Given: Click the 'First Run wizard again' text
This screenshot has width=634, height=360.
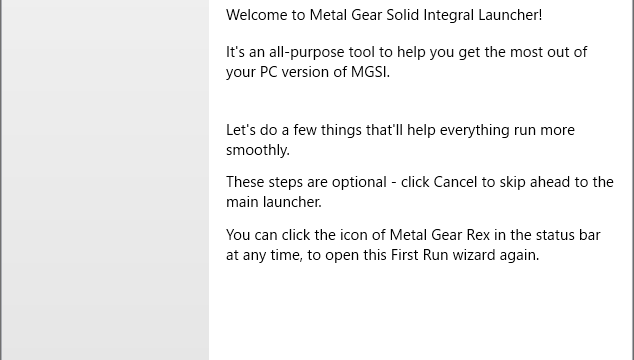Looking at the screenshot, I should click(x=463, y=255).
